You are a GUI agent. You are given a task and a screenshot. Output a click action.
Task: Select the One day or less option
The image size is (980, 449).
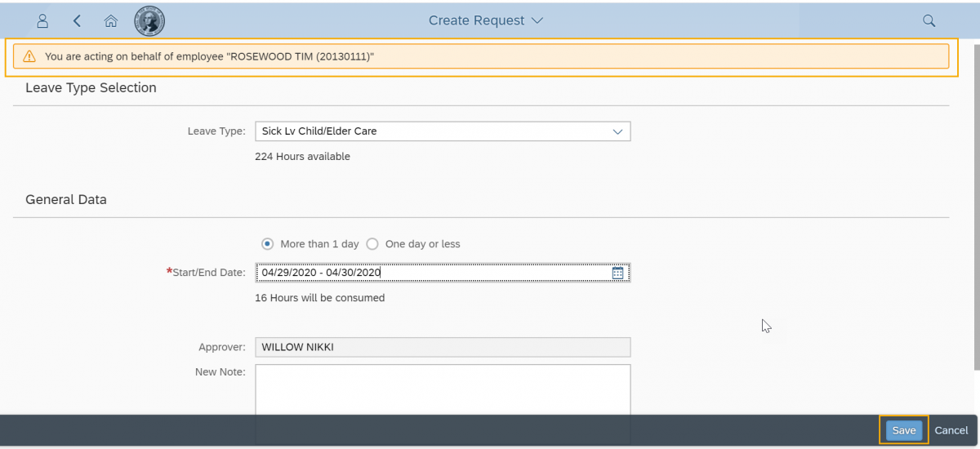(x=372, y=244)
